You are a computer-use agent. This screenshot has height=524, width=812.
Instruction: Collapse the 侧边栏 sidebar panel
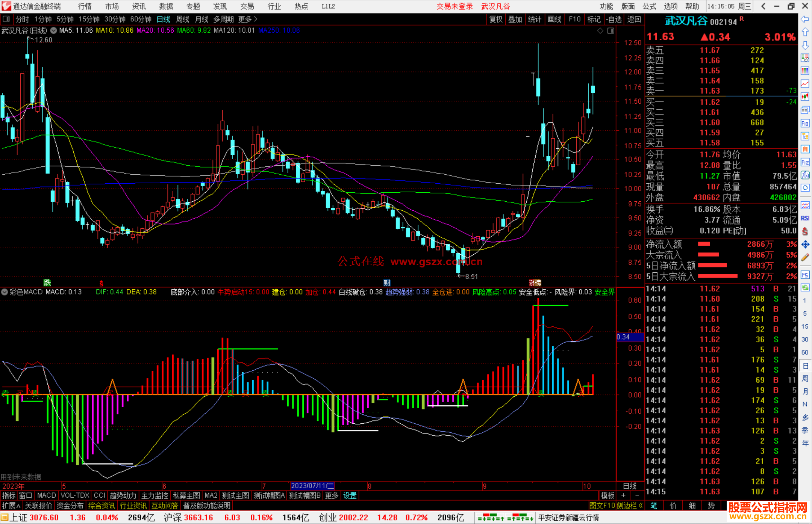click(x=630, y=506)
